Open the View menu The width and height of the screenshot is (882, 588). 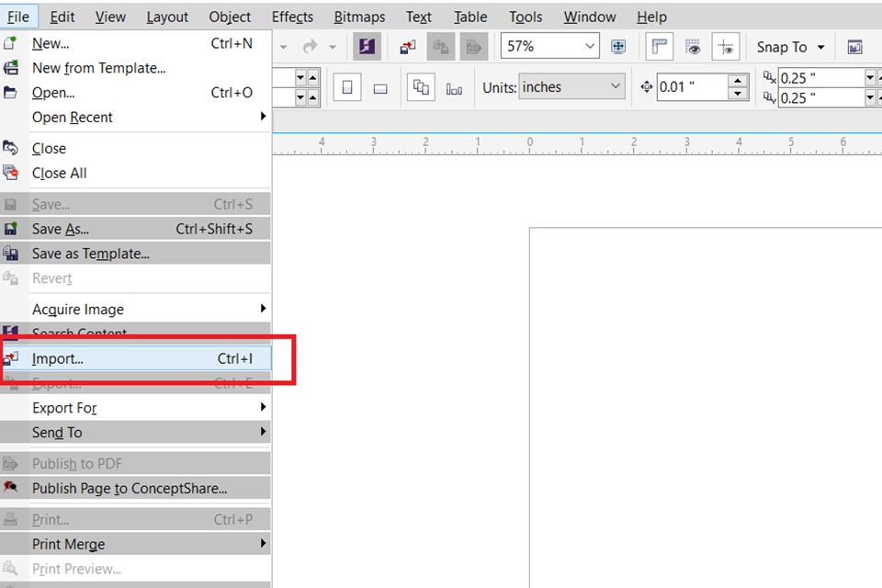coord(110,17)
